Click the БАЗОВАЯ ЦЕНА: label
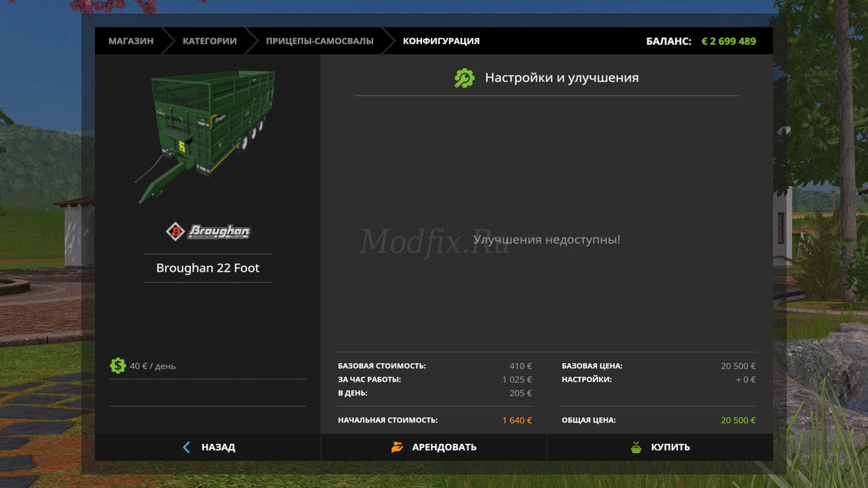 point(592,366)
